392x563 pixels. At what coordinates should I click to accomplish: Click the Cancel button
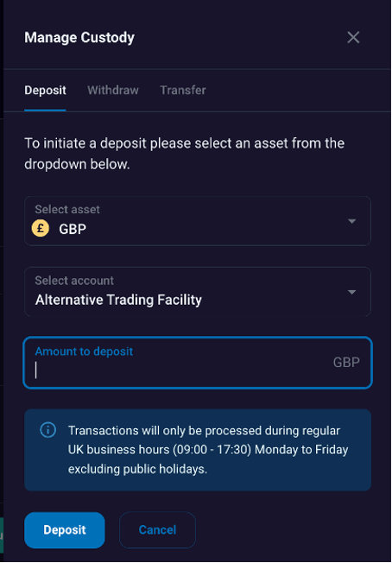click(158, 530)
